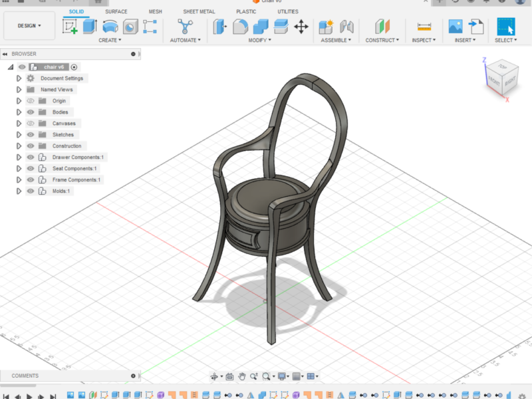Image resolution: width=532 pixels, height=399 pixels.
Task: Open the Press Pull modify tool
Action: [219, 25]
